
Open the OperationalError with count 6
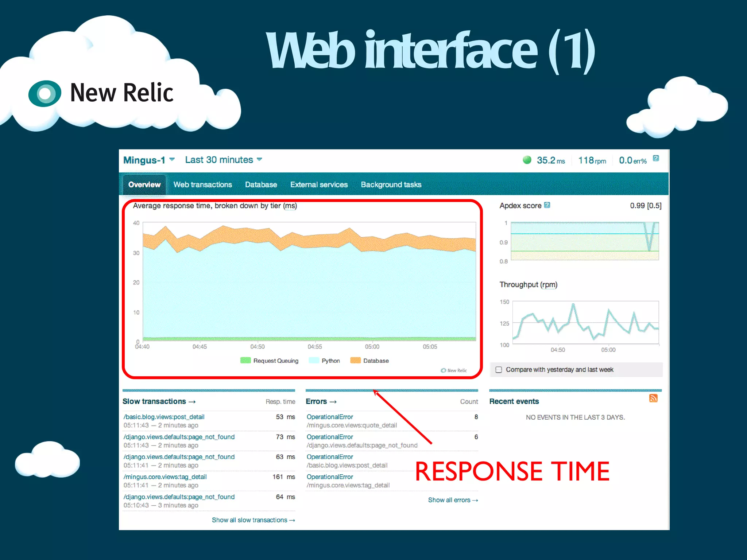tap(330, 437)
